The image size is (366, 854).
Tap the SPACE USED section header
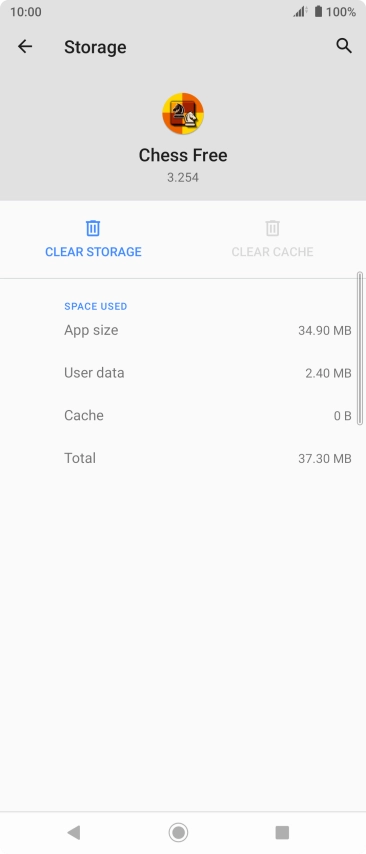pos(96,306)
